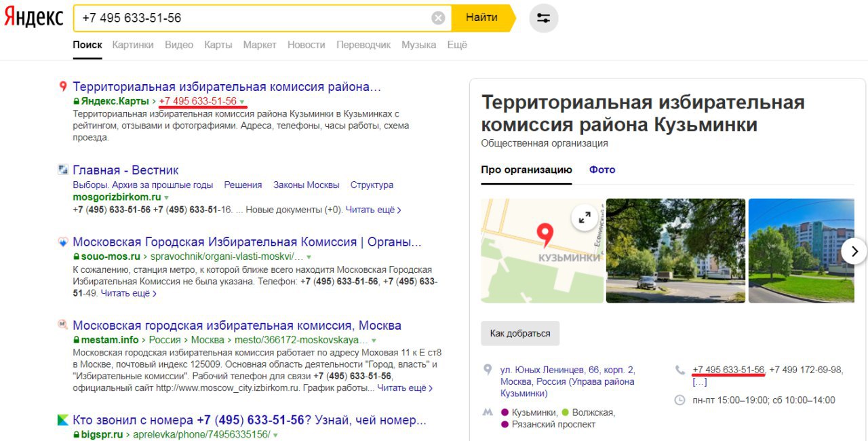The image size is (868, 441).
Task: Click the Рязанский проспект metro station
Action: 553,424
